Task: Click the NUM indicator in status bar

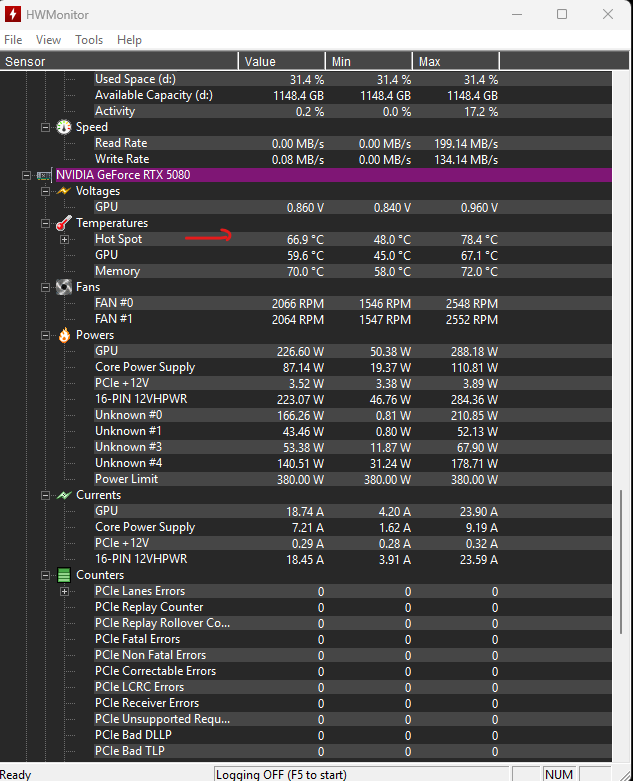Action: [559, 775]
